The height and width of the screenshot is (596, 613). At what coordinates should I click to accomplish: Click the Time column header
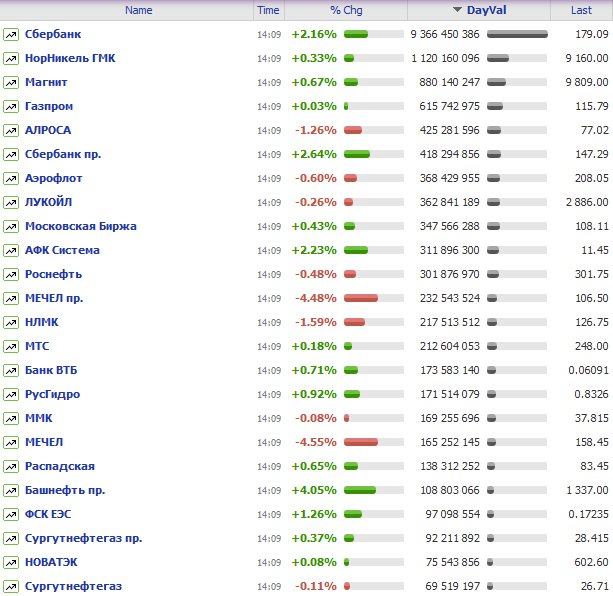(268, 10)
